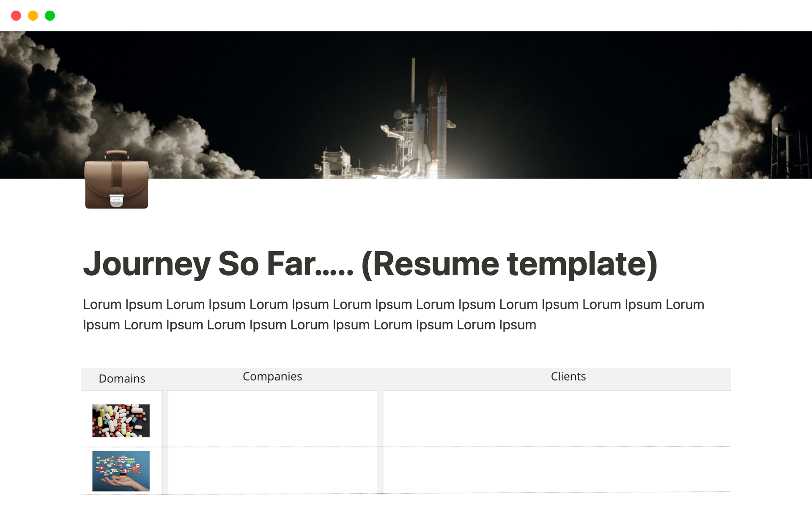Click the word 'Journey' in page title
Image resolution: width=812 pixels, height=508 pixels.
point(147,264)
